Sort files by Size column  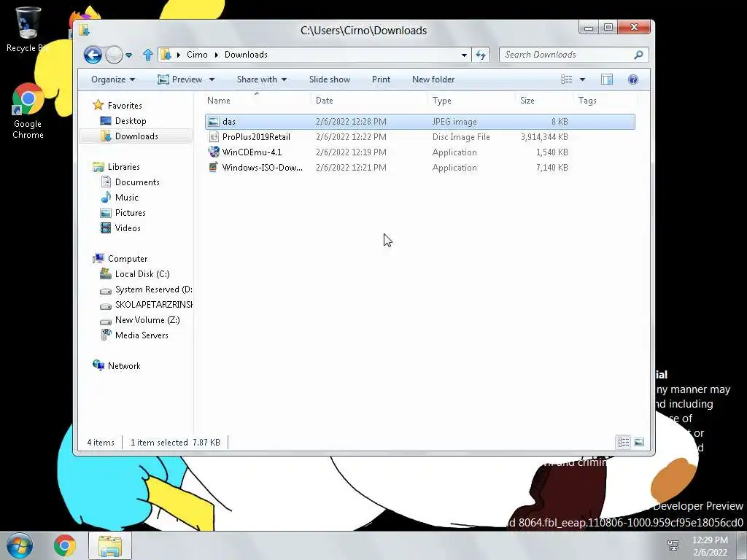tap(544, 101)
